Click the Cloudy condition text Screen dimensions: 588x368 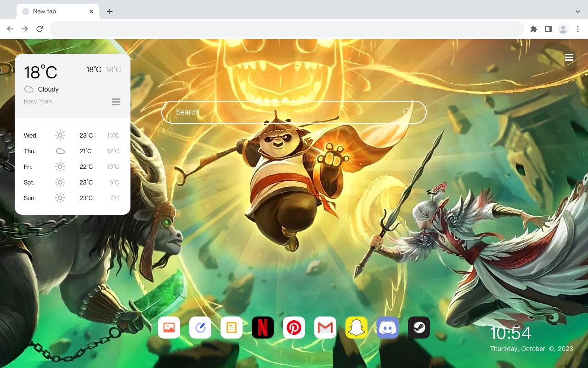tap(48, 89)
